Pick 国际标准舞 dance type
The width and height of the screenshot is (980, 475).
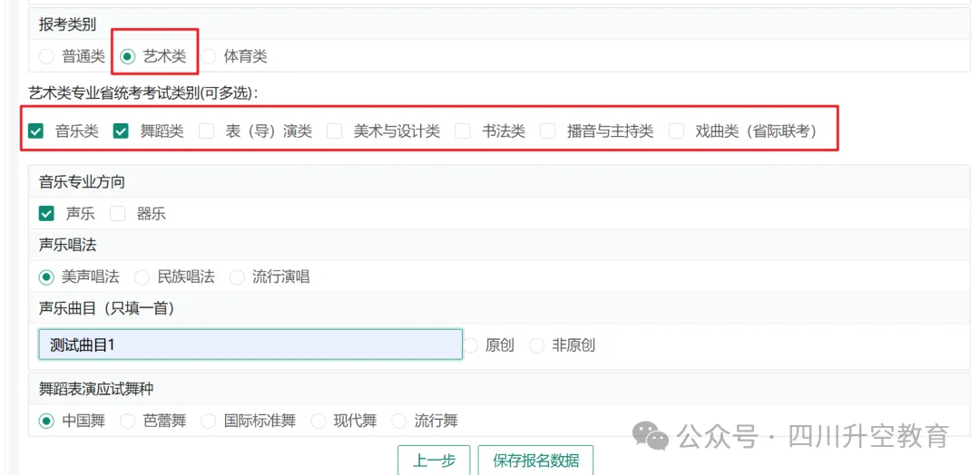(209, 422)
